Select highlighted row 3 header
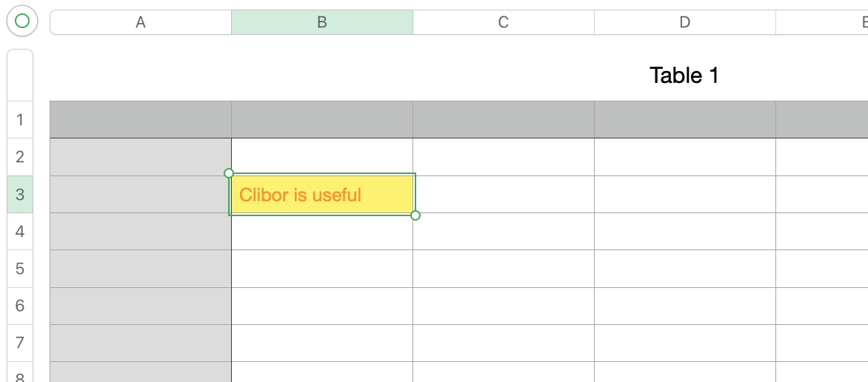 (x=20, y=194)
